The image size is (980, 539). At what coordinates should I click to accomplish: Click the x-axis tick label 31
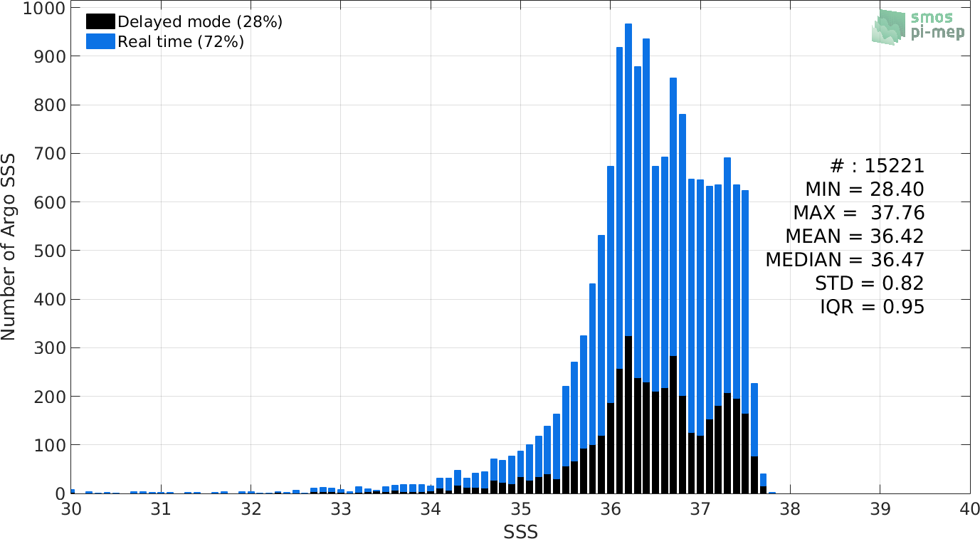pos(161,509)
